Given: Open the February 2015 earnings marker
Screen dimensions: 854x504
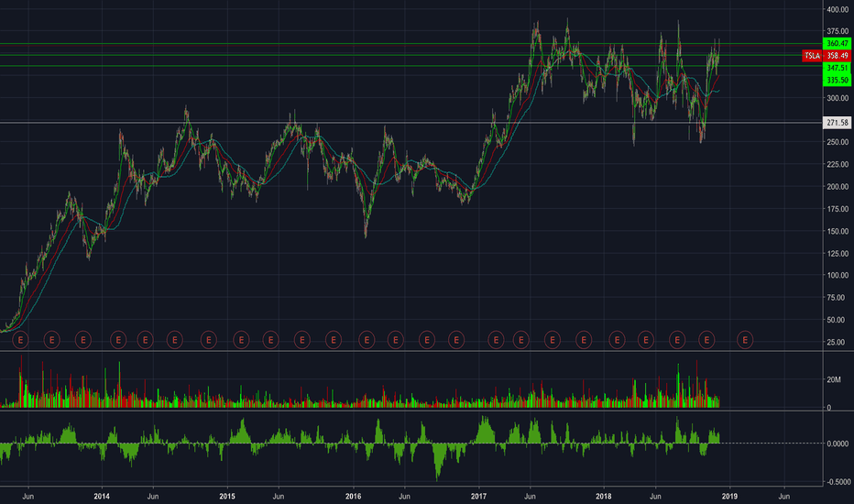Looking at the screenshot, I should (241, 341).
